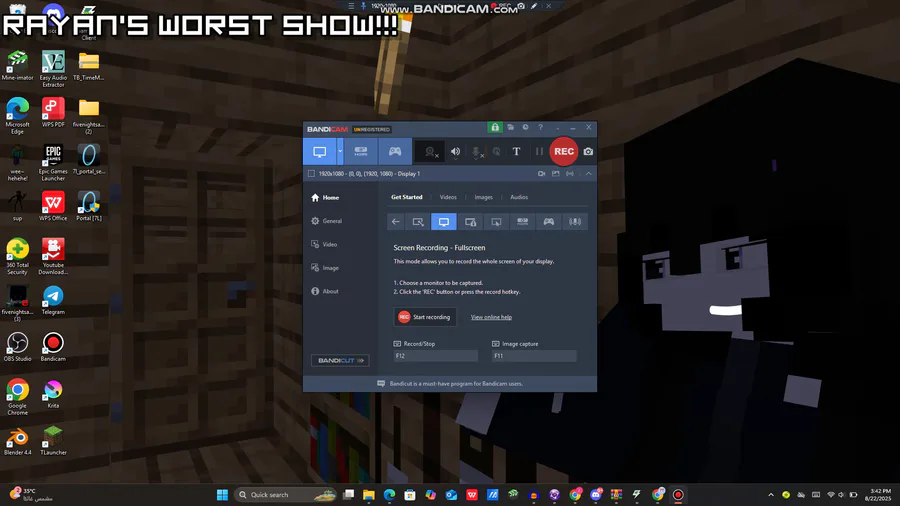Screen dimensions: 900x506
Task: Open Epic Games Launcher desktop icon
Action: coord(53,163)
